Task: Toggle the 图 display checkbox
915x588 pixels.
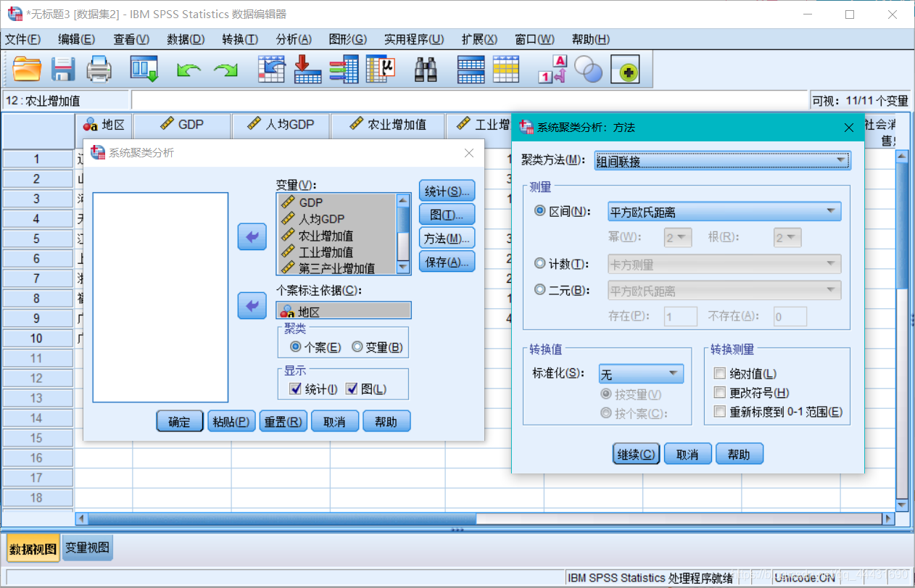Action: [x=352, y=389]
